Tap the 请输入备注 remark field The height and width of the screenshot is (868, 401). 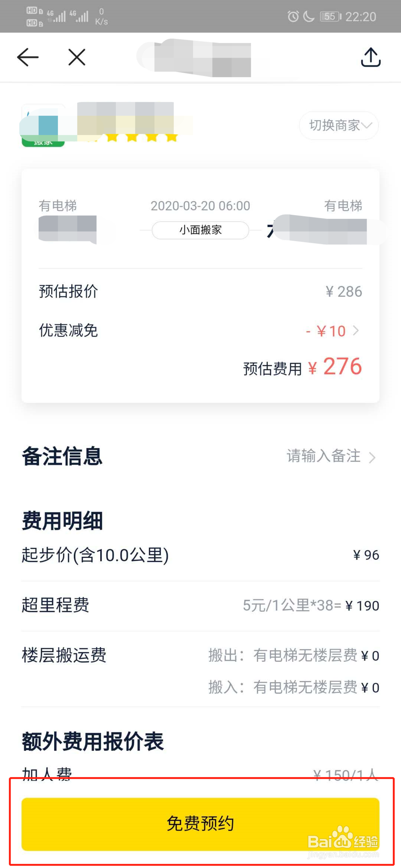click(x=323, y=456)
